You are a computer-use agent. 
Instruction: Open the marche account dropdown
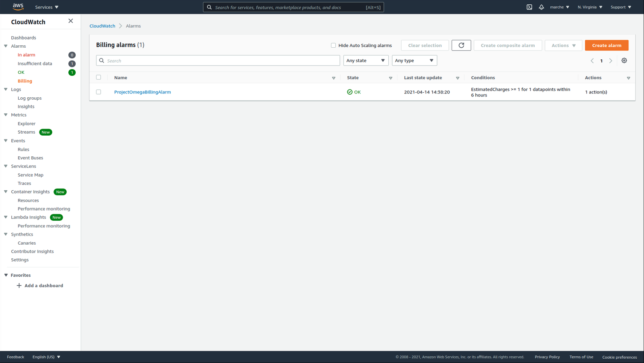point(559,7)
